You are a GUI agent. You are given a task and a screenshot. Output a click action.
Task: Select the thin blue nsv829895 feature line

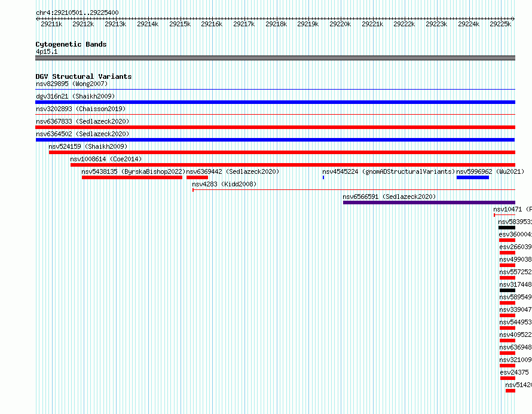click(x=275, y=90)
